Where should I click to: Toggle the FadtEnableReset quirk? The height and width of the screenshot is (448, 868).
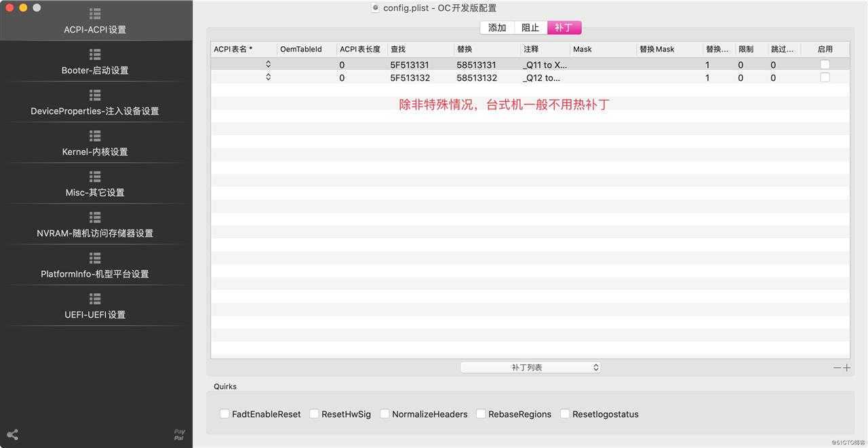pos(224,414)
